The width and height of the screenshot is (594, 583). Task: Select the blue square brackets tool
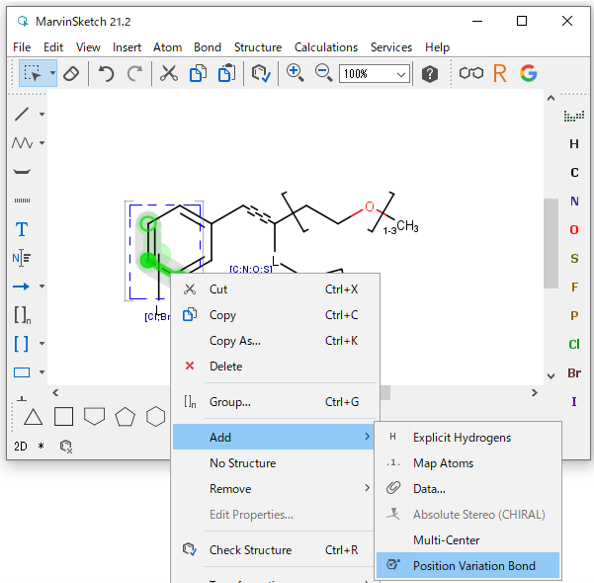click(x=22, y=344)
